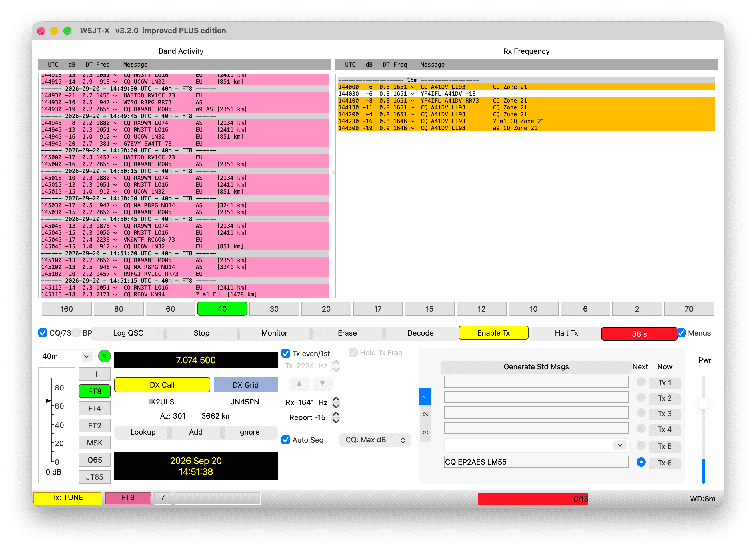Increase Rx 1641 Hz with stepper up
The height and width of the screenshot is (550, 756).
(x=336, y=399)
